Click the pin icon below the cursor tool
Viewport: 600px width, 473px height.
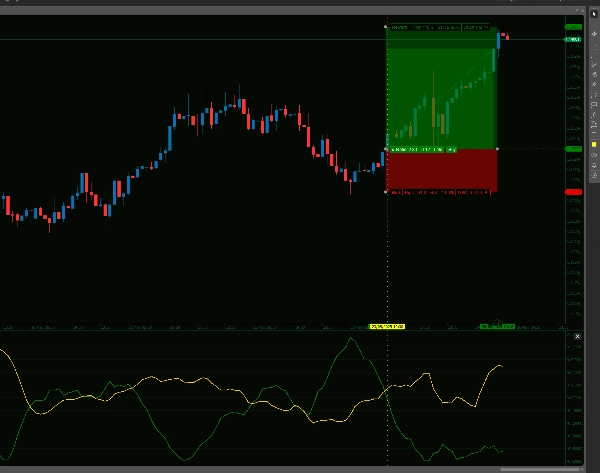[x=593, y=34]
